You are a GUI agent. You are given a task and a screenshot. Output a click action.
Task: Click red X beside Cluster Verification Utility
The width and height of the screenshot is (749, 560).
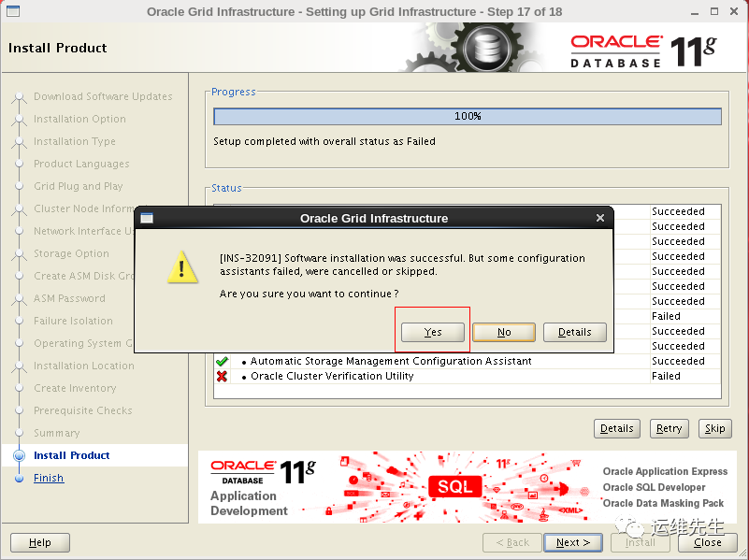coord(222,376)
